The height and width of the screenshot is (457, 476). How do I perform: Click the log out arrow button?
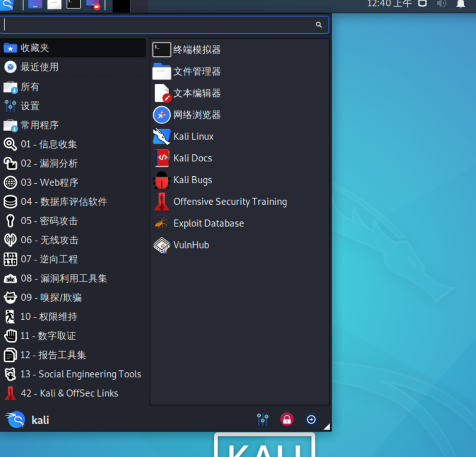[311, 419]
